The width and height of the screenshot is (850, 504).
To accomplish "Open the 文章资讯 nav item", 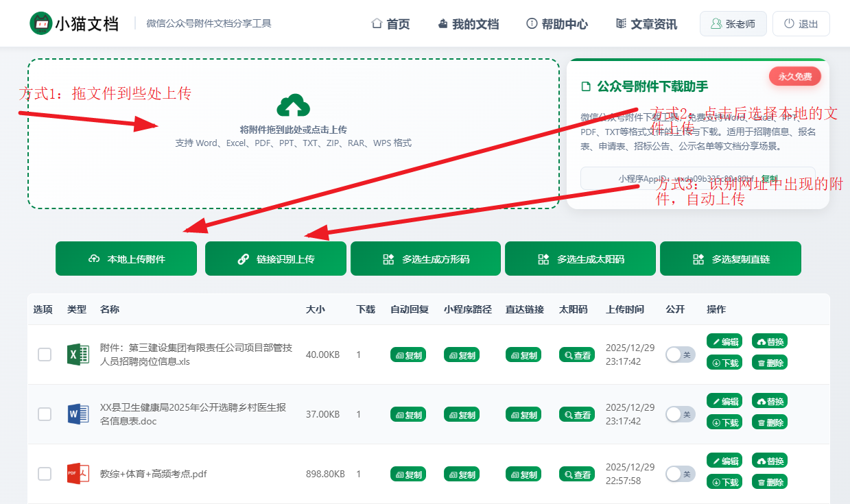I will (x=646, y=24).
